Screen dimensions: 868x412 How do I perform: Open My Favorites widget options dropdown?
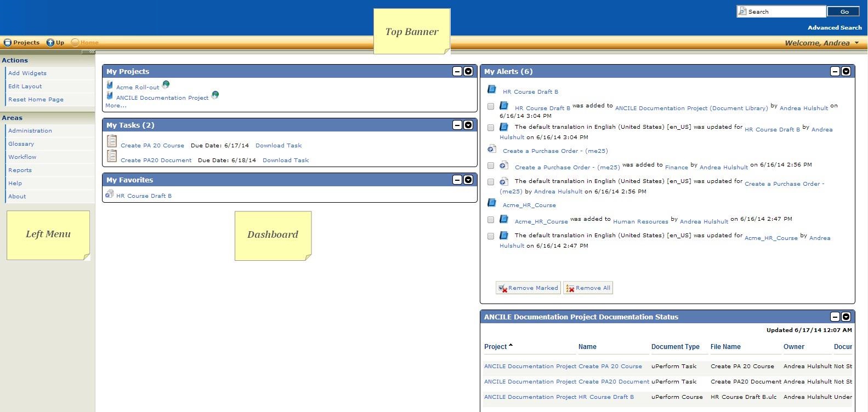coord(468,180)
